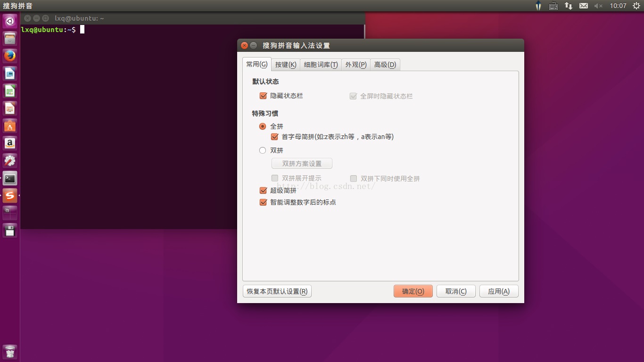Click the 特殊习惯 section heading

265,114
